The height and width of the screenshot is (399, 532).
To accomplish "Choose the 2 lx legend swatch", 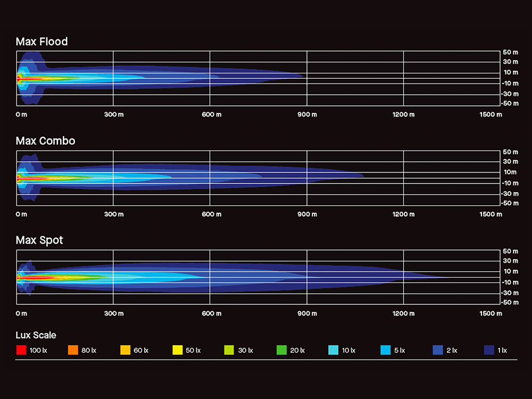I will [x=438, y=350].
